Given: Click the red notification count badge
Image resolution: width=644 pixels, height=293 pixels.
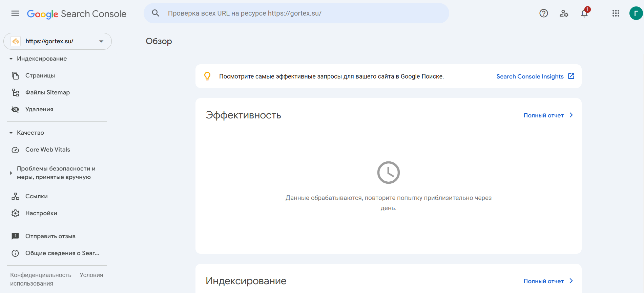Looking at the screenshot, I should (x=587, y=9).
